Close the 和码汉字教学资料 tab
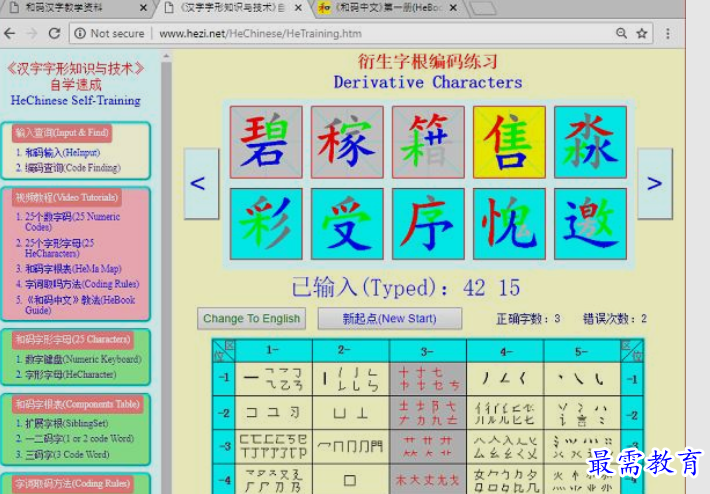This screenshot has width=710, height=494. coord(143,8)
